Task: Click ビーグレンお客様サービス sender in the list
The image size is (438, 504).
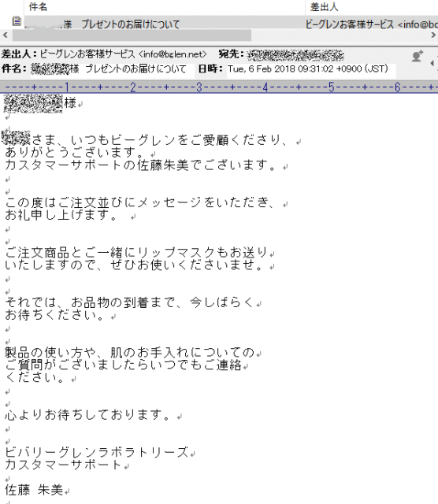Action: pyautogui.click(x=350, y=24)
